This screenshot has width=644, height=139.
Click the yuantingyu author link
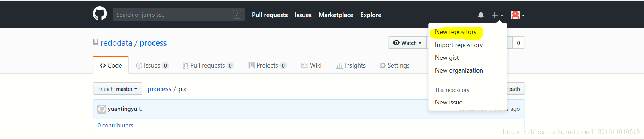122,109
